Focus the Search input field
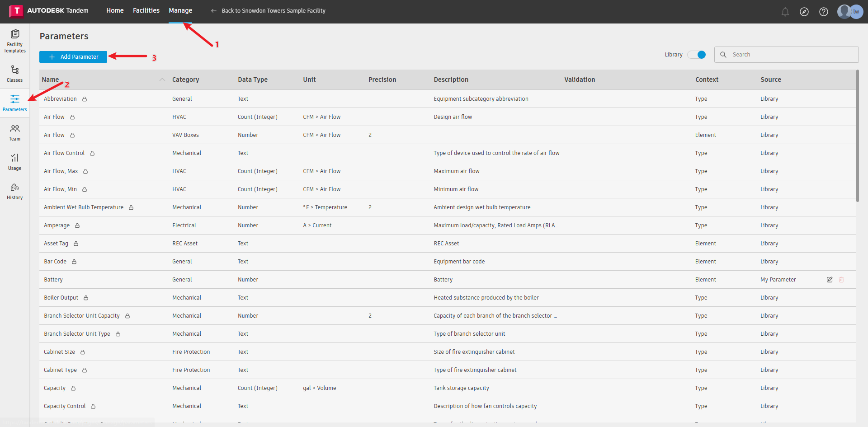This screenshot has width=868, height=427. (787, 55)
